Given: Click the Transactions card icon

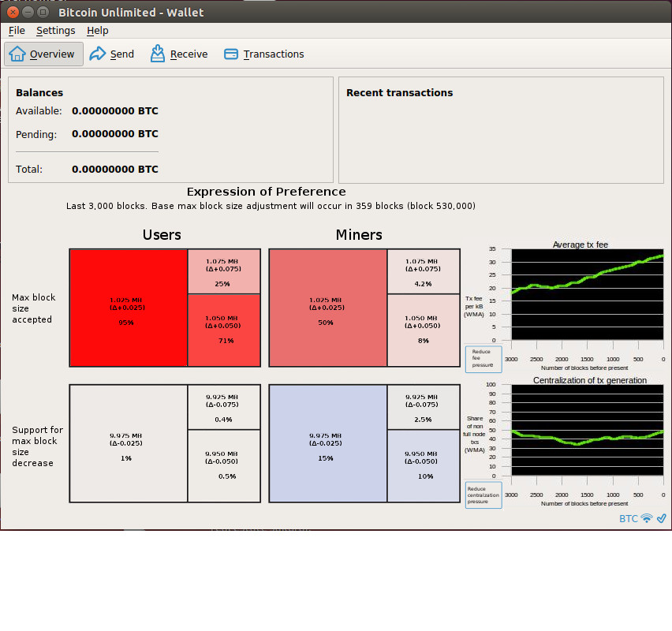Looking at the screenshot, I should click(x=231, y=54).
